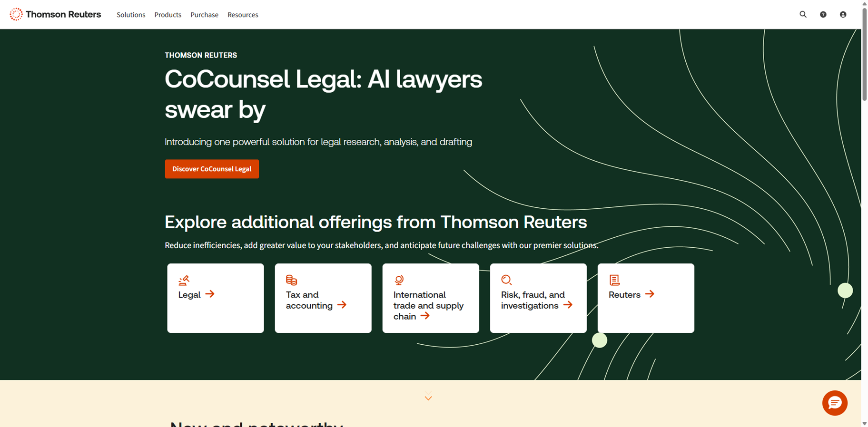Click the "Reduce inefficiencies" paragraph

click(382, 245)
